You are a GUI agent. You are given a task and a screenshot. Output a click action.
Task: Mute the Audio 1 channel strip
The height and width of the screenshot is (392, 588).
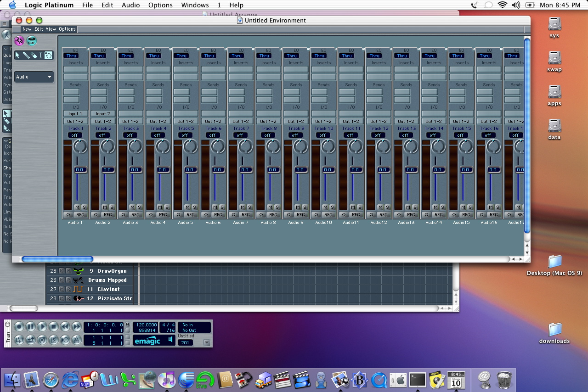pos(77,207)
